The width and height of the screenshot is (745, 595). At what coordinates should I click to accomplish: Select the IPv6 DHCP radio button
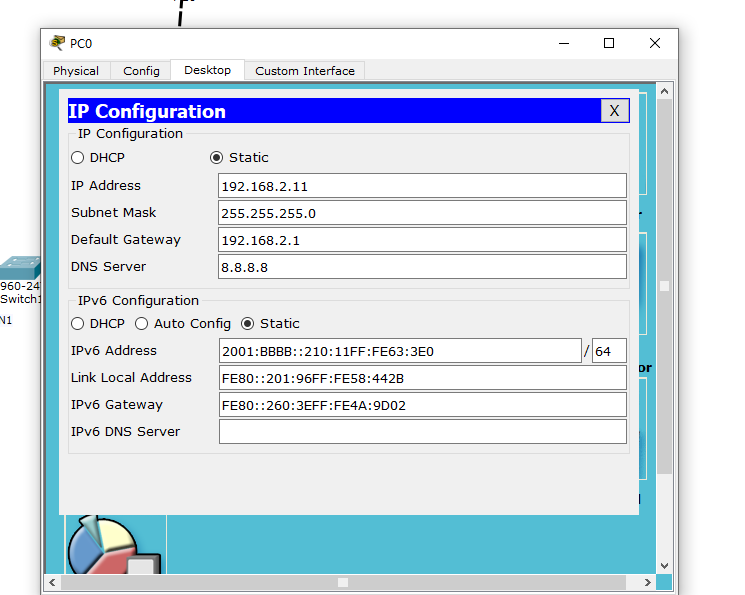pos(77,324)
